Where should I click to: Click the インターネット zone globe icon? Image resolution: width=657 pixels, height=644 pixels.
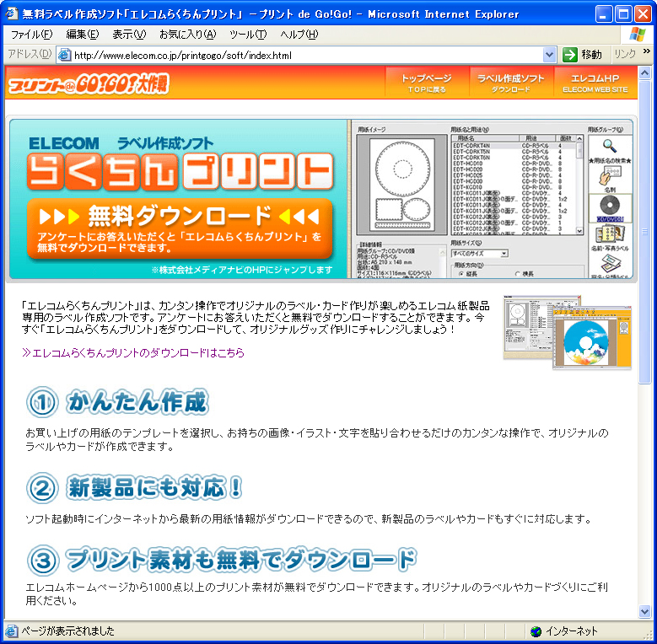[x=536, y=631]
